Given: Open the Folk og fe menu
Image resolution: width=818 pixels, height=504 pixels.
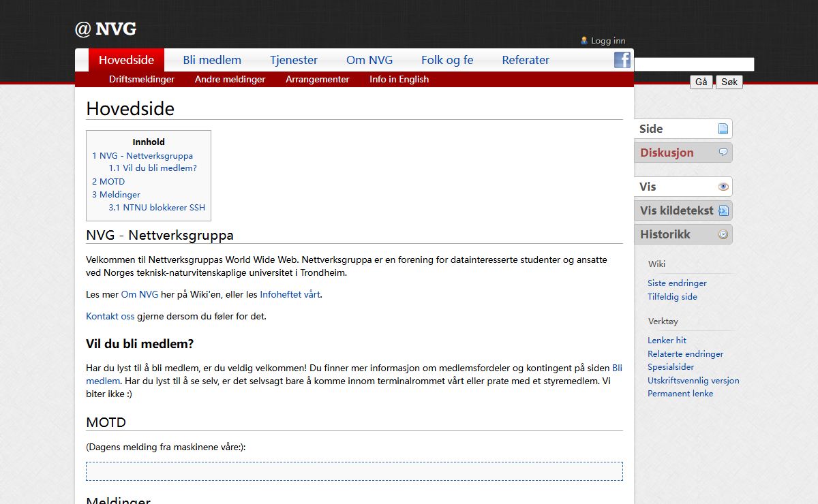Looking at the screenshot, I should coord(447,60).
